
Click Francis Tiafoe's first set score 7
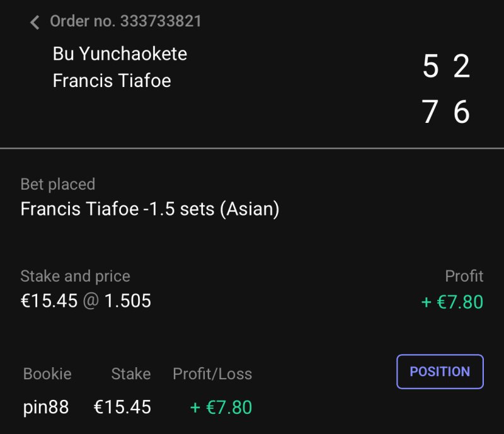pyautogui.click(x=430, y=112)
